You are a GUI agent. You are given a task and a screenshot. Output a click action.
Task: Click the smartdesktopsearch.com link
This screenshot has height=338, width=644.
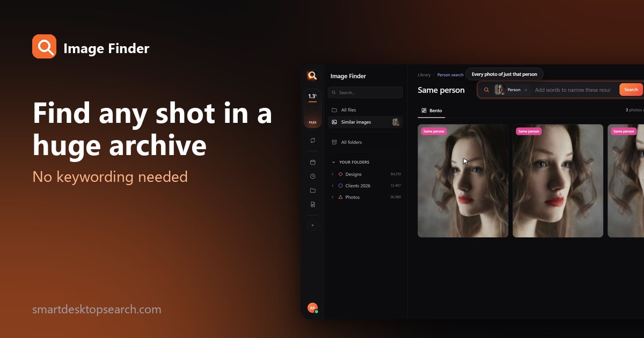(97, 310)
